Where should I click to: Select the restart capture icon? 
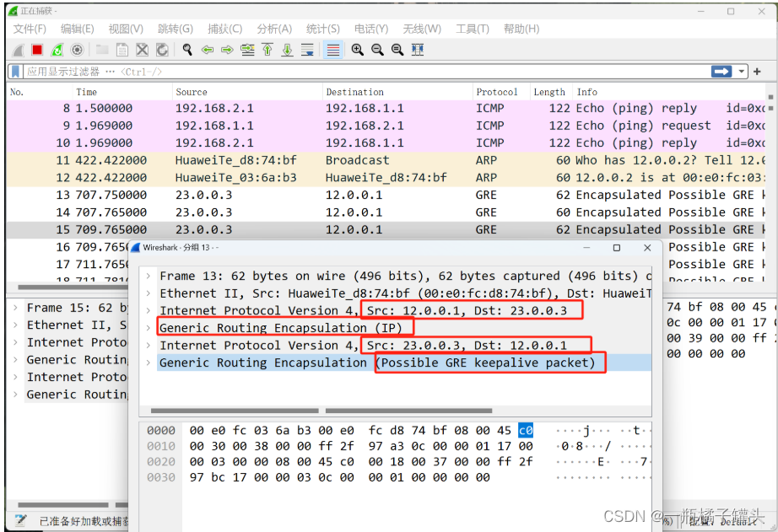pos(56,49)
